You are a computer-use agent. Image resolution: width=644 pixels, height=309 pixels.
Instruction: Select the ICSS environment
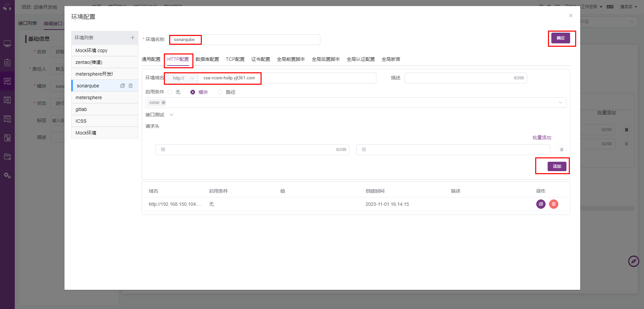105,121
